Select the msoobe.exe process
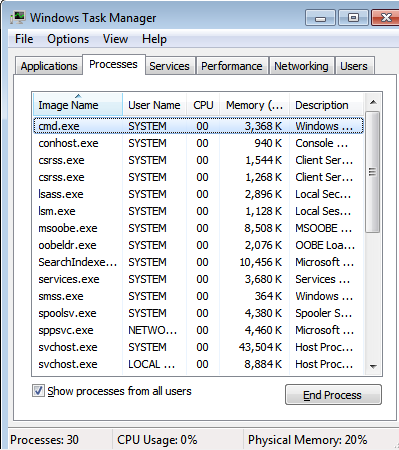Image resolution: width=399 pixels, height=450 pixels. (x=198, y=228)
